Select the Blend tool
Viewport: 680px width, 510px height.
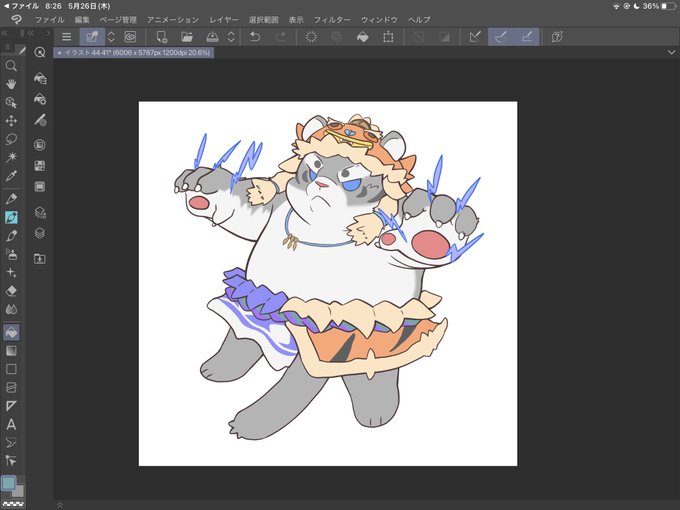[11, 309]
